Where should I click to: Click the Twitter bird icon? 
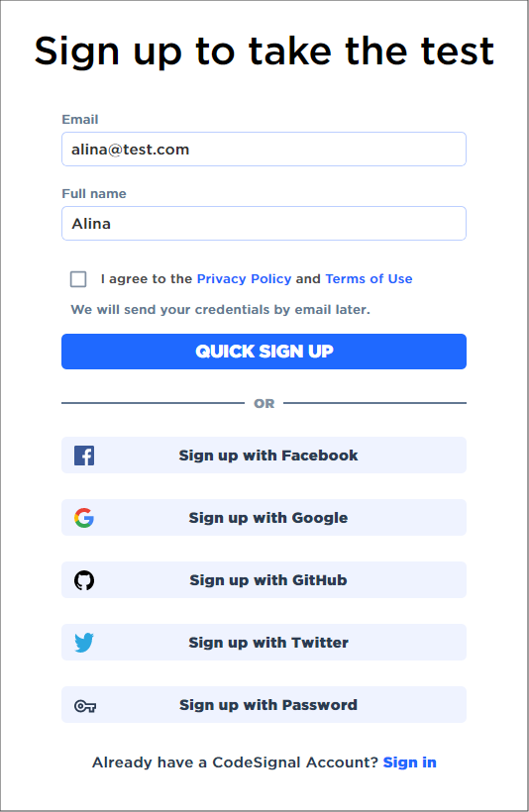tap(84, 643)
